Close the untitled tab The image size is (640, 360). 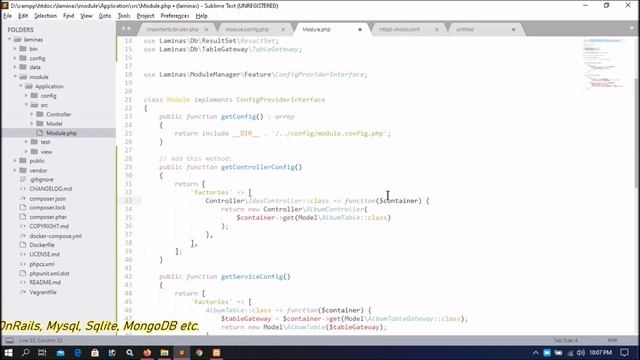pyautogui.click(x=513, y=29)
